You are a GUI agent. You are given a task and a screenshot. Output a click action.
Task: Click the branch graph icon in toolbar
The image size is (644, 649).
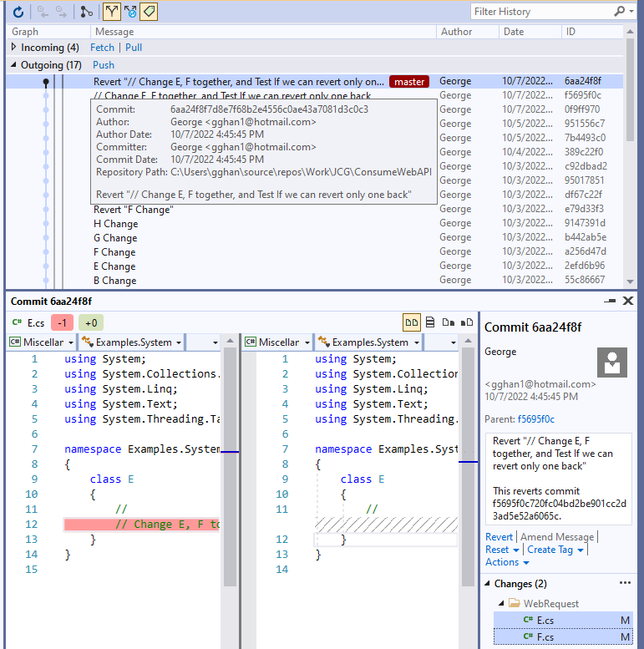point(86,12)
